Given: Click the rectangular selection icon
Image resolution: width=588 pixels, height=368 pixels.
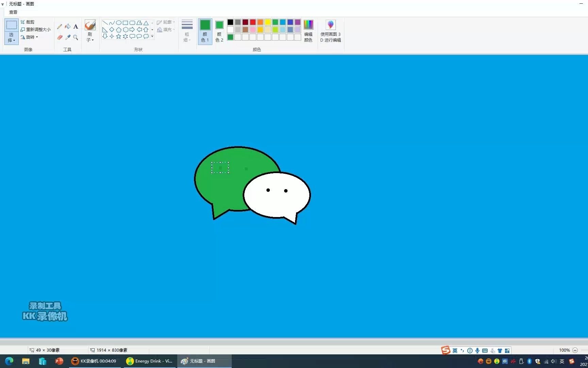Looking at the screenshot, I should (x=11, y=25).
